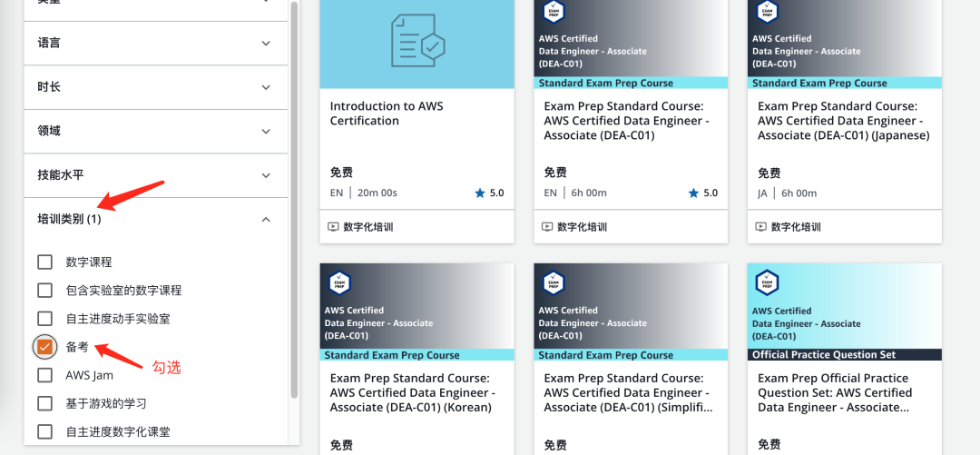Open the DEA-C01 (Simplifi... course title
This screenshot has height=455, width=980.
[628, 393]
